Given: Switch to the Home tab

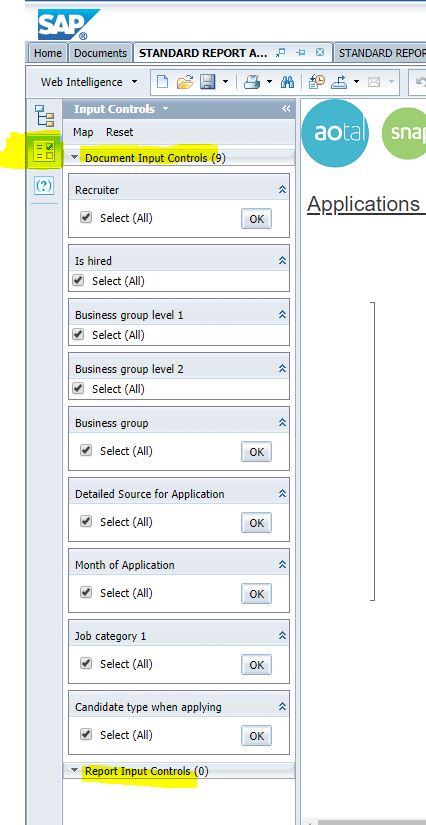Looking at the screenshot, I should pyautogui.click(x=48, y=53).
